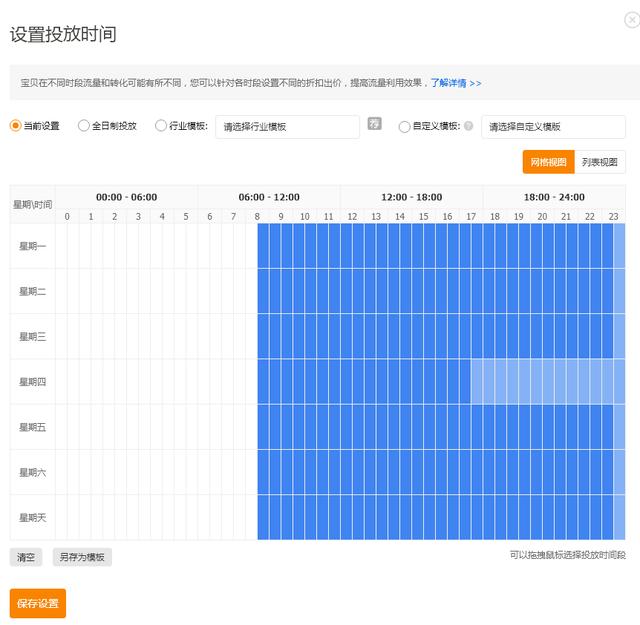Click the 星期六 hour 23 cell

pyautogui.click(x=613, y=472)
